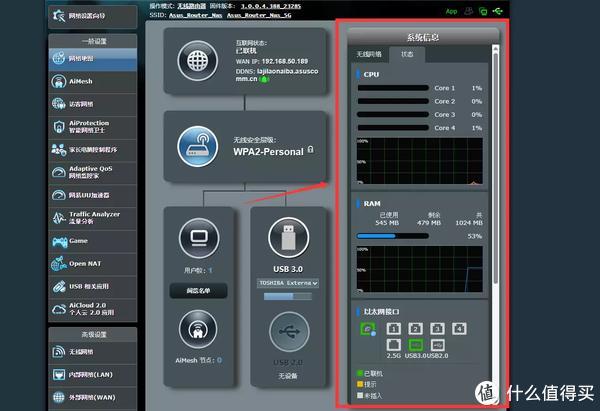Click the Asus_Router_Nas SSID link
The width and height of the screenshot is (600, 411).
click(196, 15)
